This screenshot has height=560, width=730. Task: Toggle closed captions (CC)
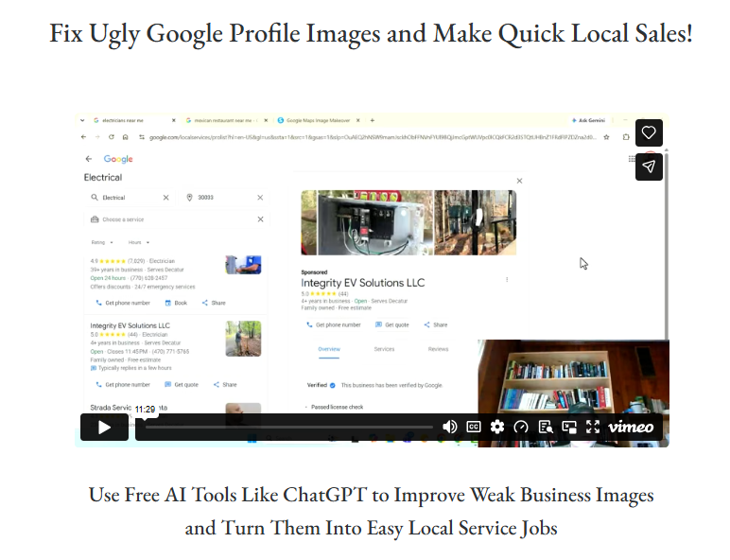click(474, 427)
